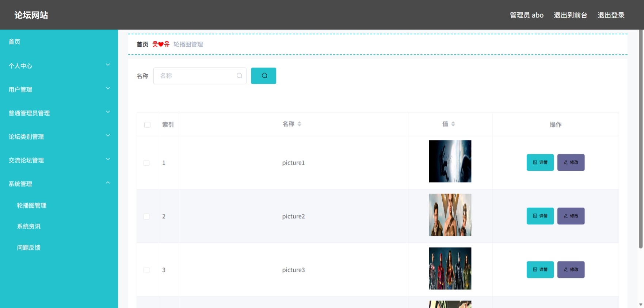The width and height of the screenshot is (644, 308).
Task: Click the teal search button with magnifier
Action: [x=263, y=76]
